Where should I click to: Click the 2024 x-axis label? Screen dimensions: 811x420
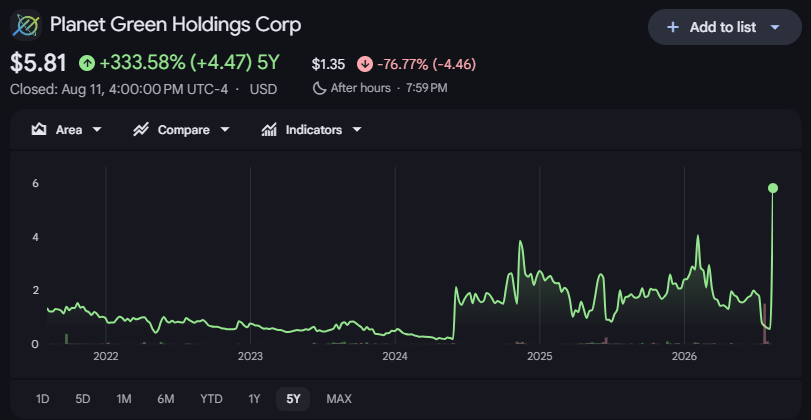pyautogui.click(x=395, y=356)
